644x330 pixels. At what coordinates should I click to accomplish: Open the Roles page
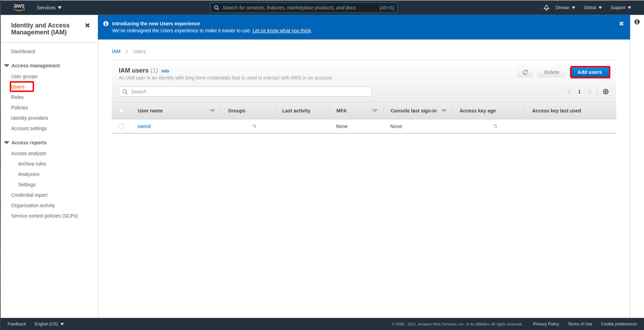coord(17,97)
